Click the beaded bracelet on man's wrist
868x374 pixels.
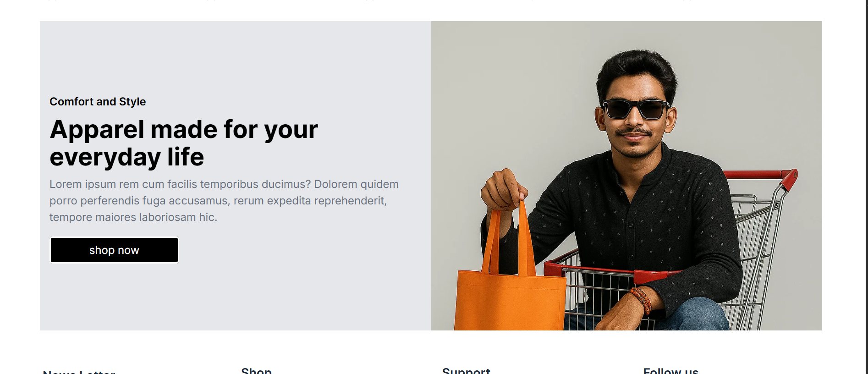642,300
